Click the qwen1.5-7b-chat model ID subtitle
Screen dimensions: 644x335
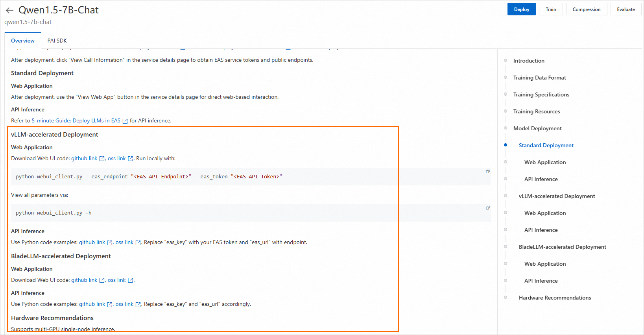(28, 22)
